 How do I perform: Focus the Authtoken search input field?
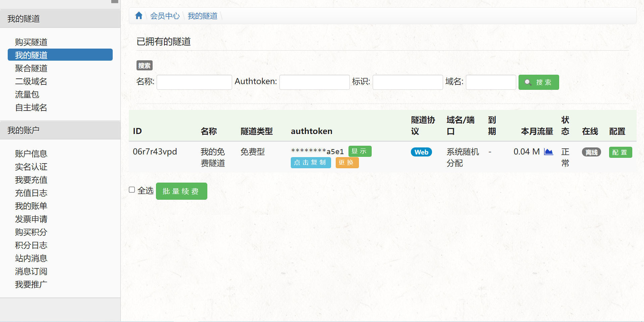pyautogui.click(x=315, y=82)
